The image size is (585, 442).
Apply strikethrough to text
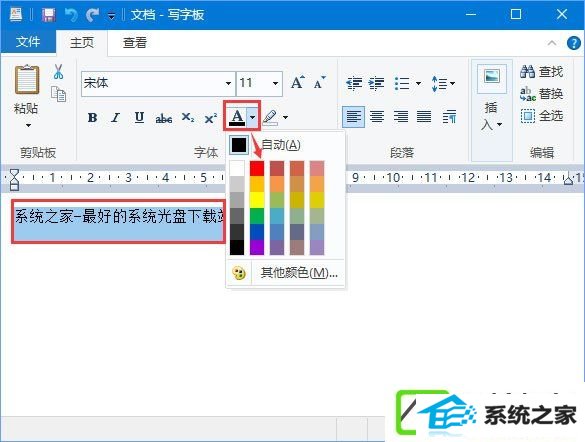click(164, 118)
